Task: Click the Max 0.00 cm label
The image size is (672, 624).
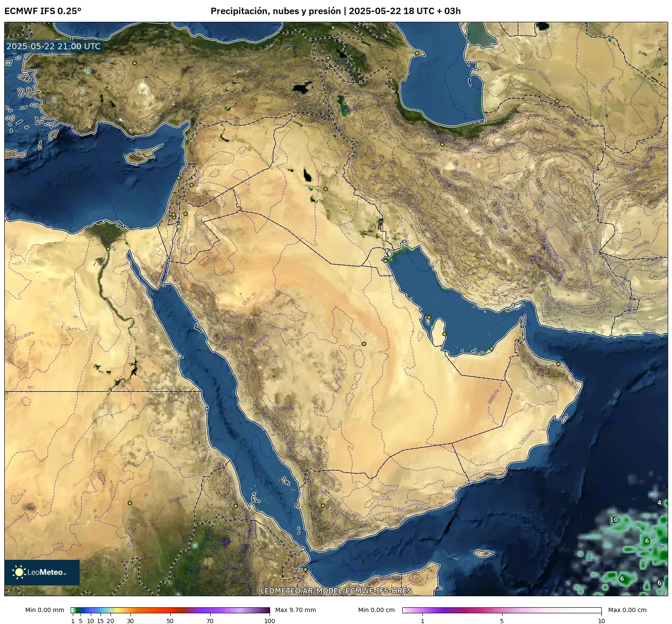Action: coord(627,610)
